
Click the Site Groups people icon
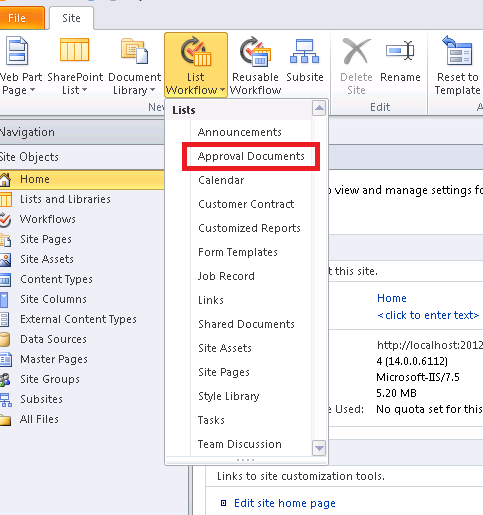5,380
